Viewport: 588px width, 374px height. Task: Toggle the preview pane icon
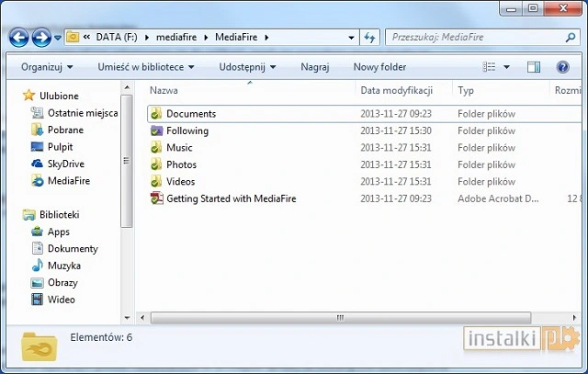tap(534, 67)
